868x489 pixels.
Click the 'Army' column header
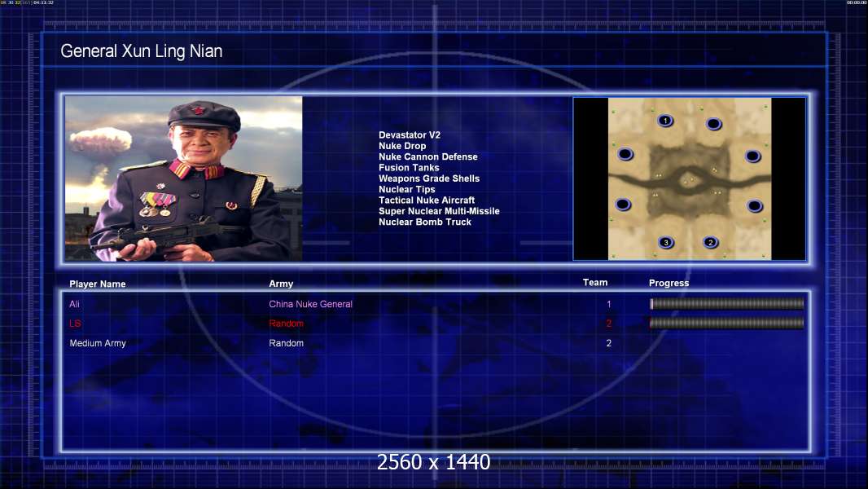pyautogui.click(x=281, y=284)
